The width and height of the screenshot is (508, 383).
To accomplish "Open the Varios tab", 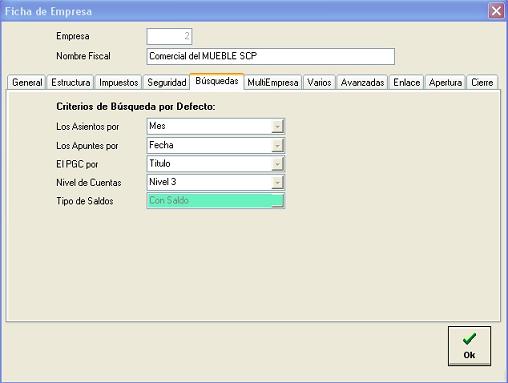I will pos(319,82).
